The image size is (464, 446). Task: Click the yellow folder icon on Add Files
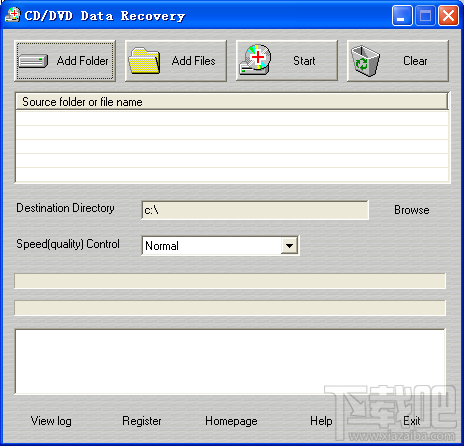144,61
